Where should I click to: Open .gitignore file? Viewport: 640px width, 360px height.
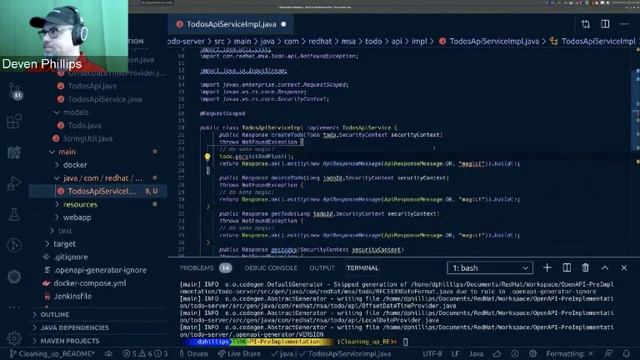tap(71, 257)
